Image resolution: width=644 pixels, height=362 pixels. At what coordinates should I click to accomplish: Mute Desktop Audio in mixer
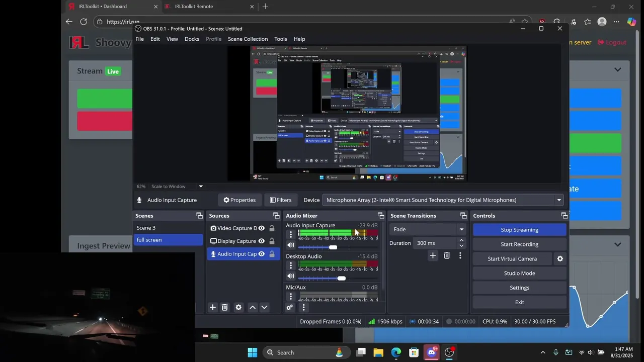[x=291, y=276]
